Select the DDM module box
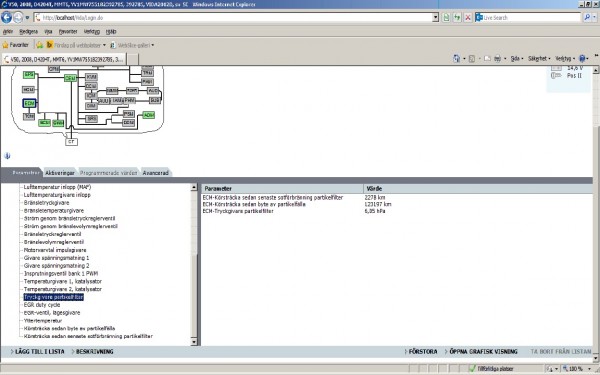The height and width of the screenshot is (375, 600). [x=128, y=122]
